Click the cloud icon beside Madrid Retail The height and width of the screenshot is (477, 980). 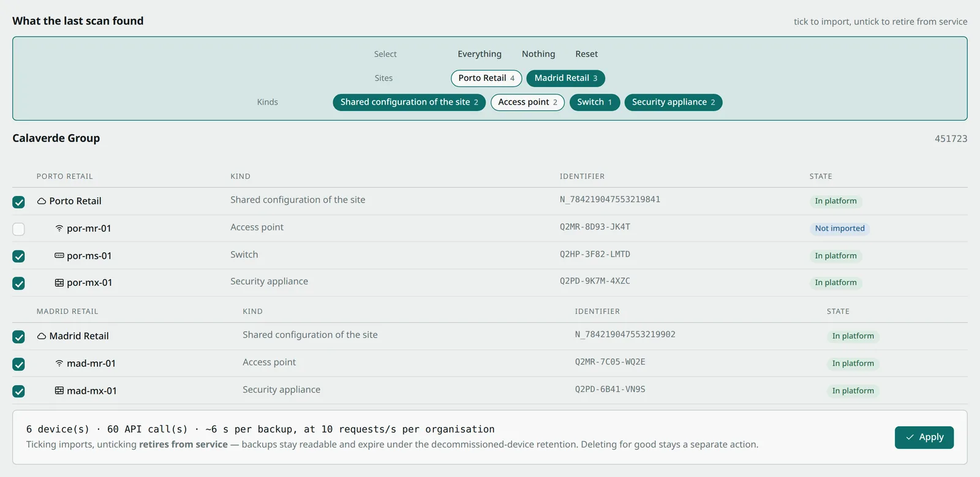[42, 336]
